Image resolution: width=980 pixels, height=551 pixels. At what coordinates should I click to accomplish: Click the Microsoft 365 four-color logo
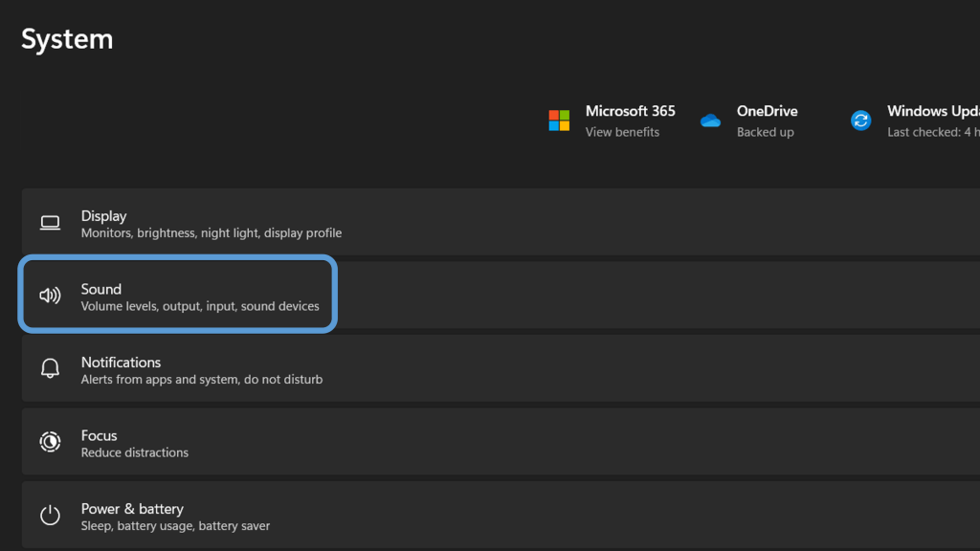click(x=559, y=121)
